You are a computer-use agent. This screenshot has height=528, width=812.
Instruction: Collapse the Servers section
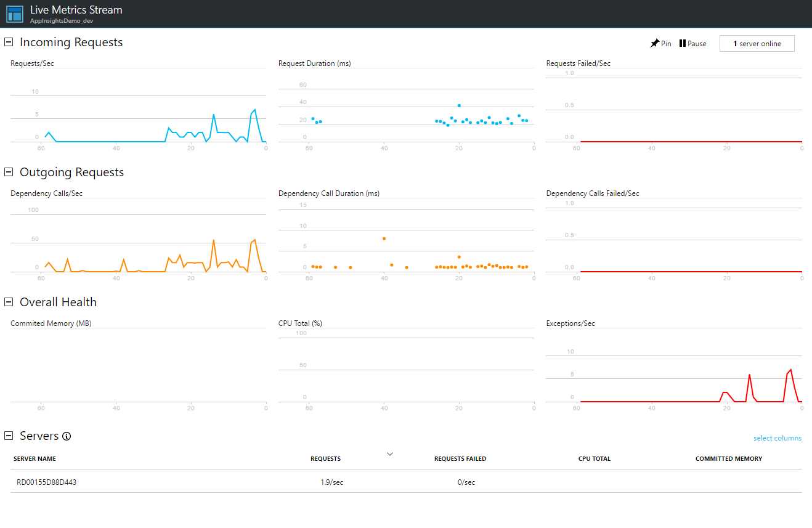pyautogui.click(x=7, y=436)
